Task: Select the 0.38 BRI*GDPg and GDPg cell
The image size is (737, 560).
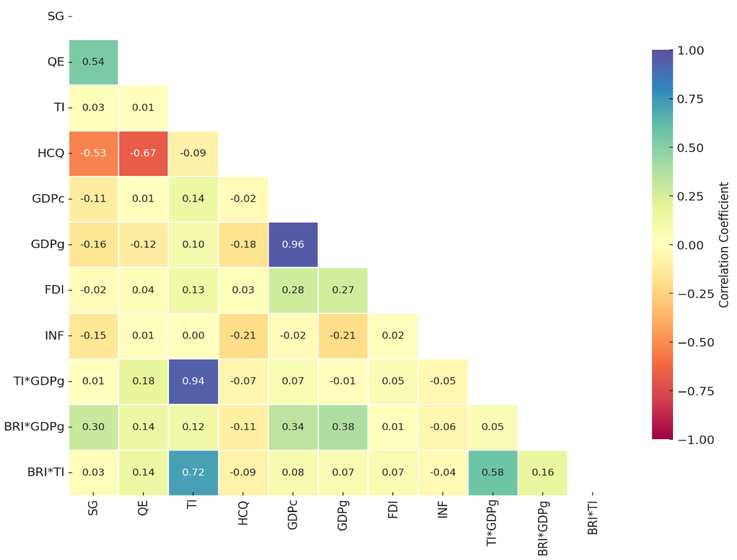Action: 343,427
